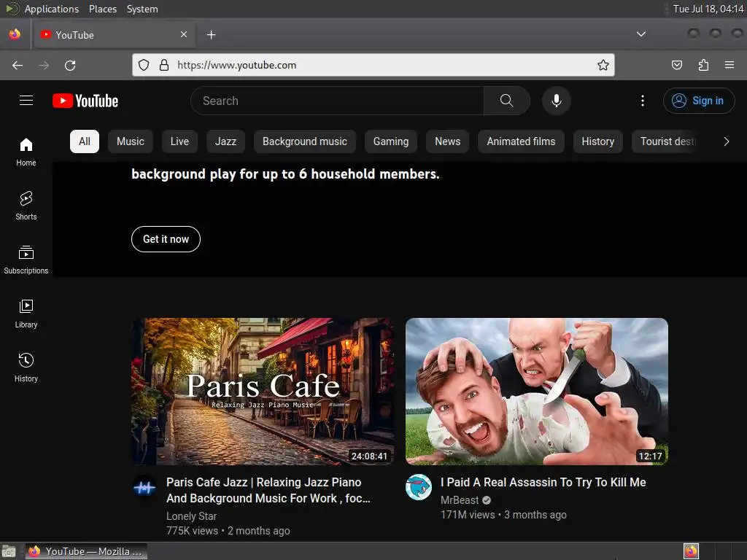The image size is (747, 560).
Task: Open a new browser tab
Action: click(x=212, y=35)
